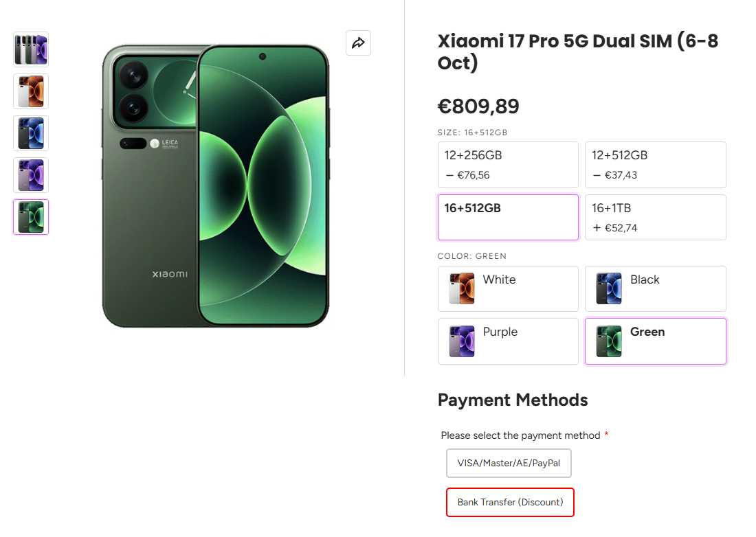Select the Green color option
Viewport: 756px width, 537px height.
655,341
